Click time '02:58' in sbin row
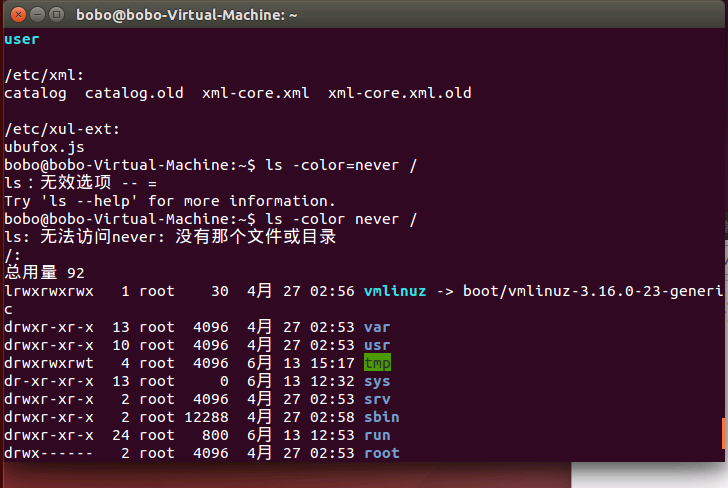This screenshot has width=728, height=488. (332, 417)
